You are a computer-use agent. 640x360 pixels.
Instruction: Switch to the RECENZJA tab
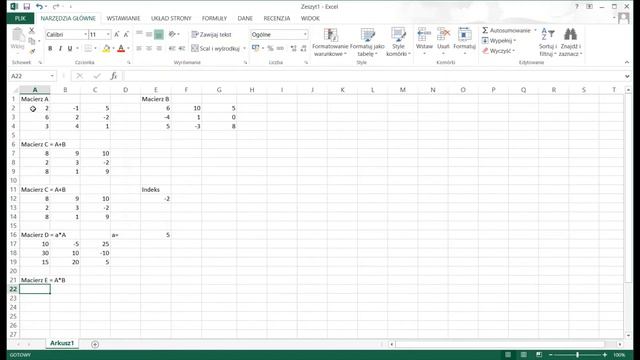coord(277,18)
